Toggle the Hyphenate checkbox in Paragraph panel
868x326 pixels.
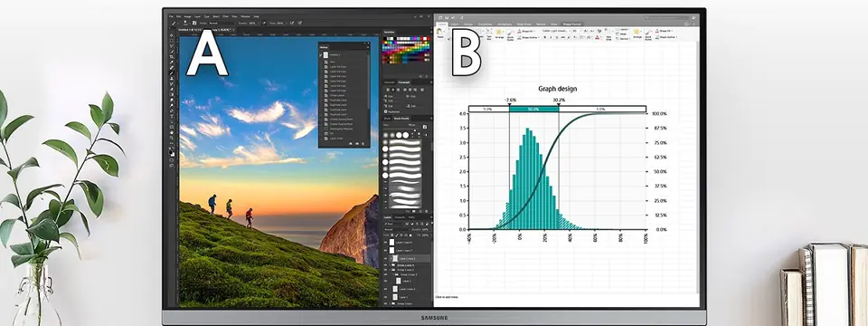[x=385, y=111]
